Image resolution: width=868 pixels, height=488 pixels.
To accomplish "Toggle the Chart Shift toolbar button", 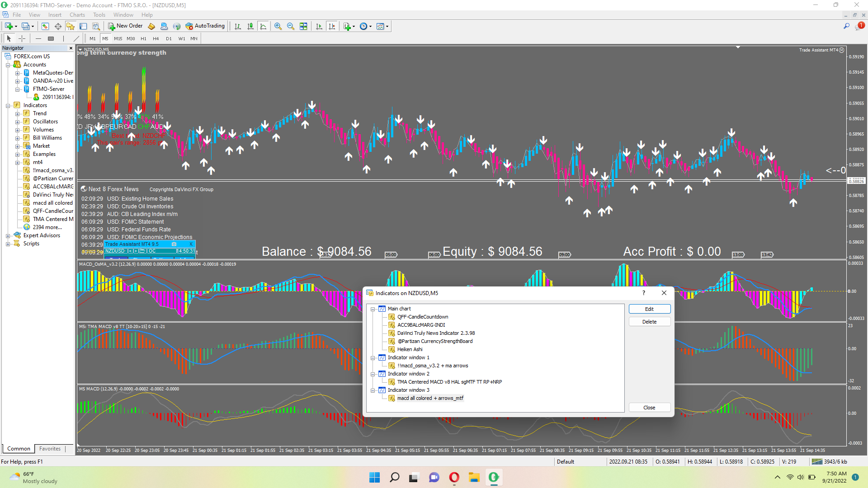I will click(x=332, y=26).
